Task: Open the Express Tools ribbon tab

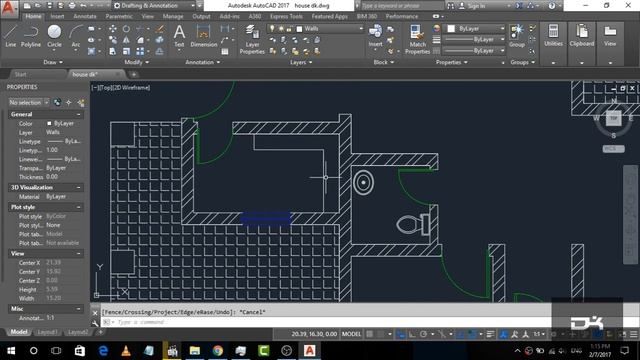Action: pyautogui.click(x=286, y=17)
